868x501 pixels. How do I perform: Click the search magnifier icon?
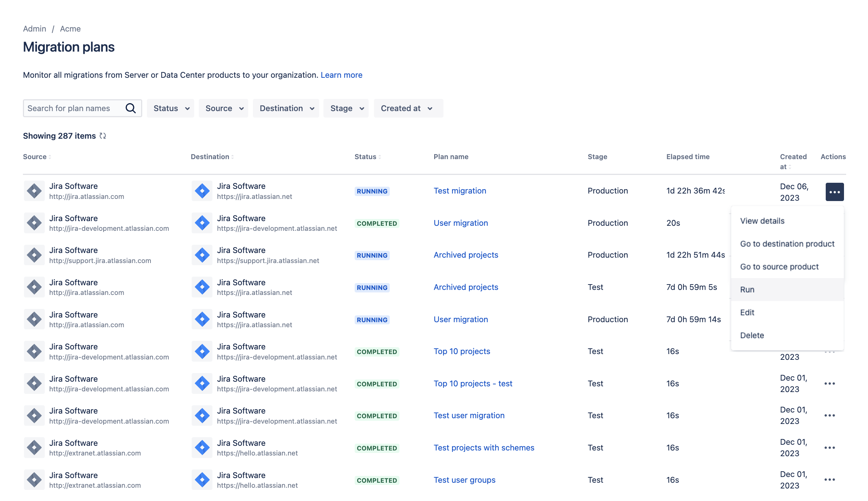131,108
